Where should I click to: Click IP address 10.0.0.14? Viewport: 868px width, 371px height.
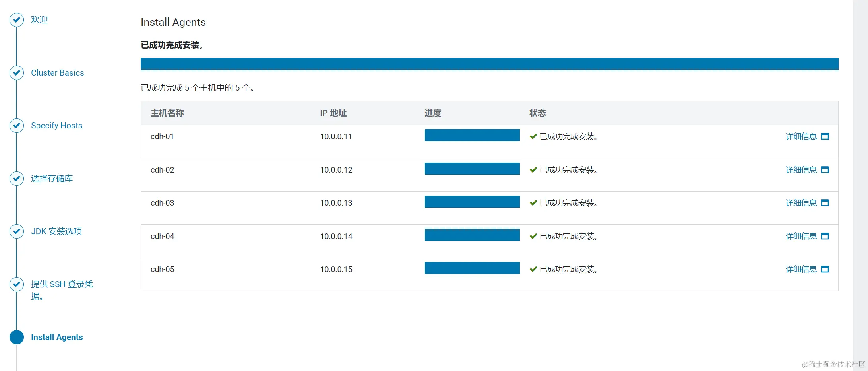[x=336, y=236]
